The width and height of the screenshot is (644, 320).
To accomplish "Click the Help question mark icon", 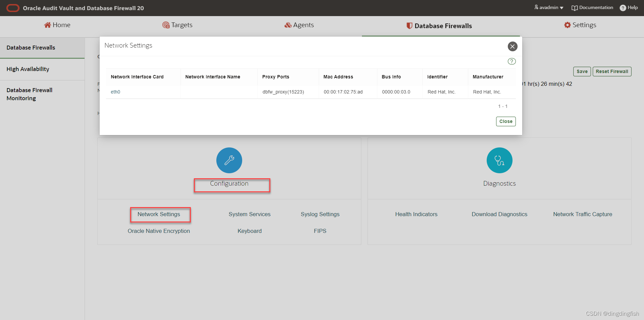I will click(623, 8).
